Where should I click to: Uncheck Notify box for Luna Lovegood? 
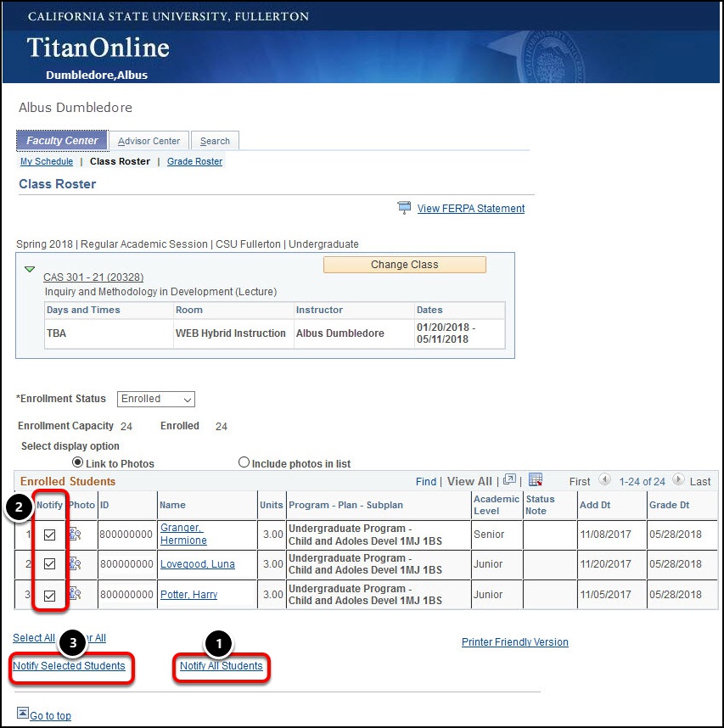click(49, 564)
